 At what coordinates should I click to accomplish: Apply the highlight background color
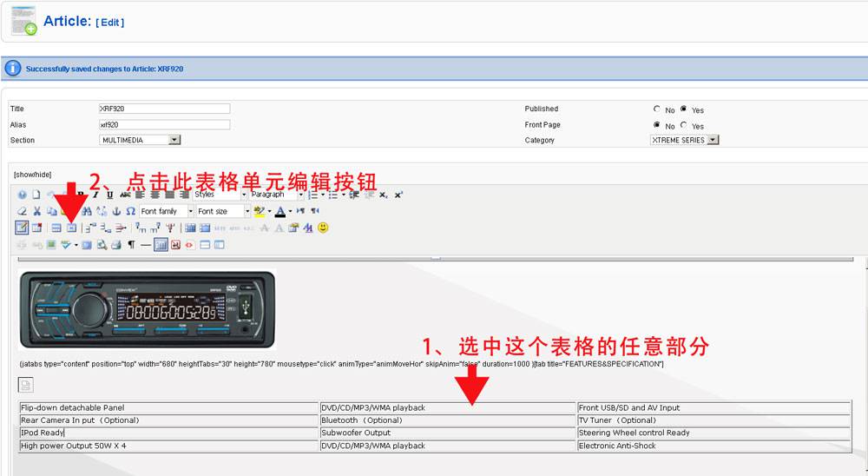click(x=259, y=211)
